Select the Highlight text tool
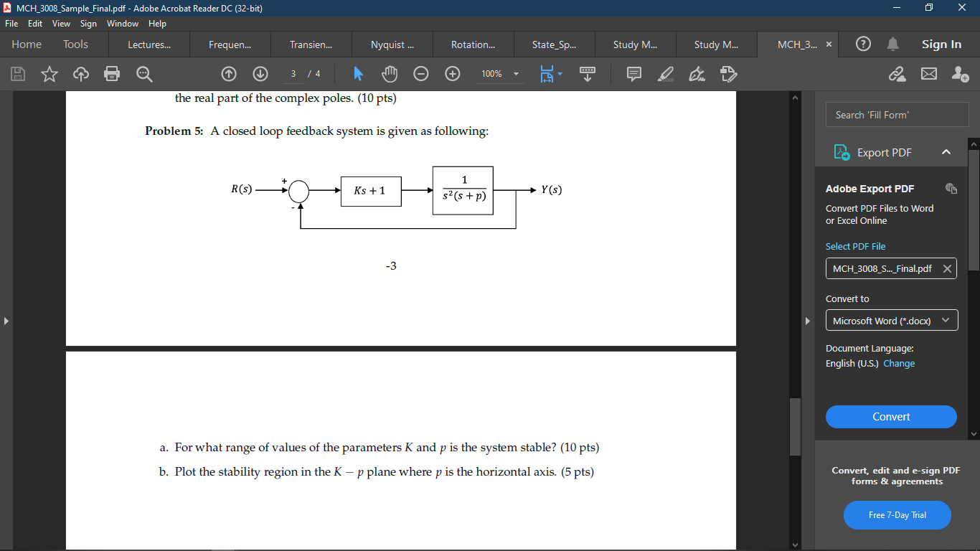The height and width of the screenshot is (551, 980). (x=665, y=74)
